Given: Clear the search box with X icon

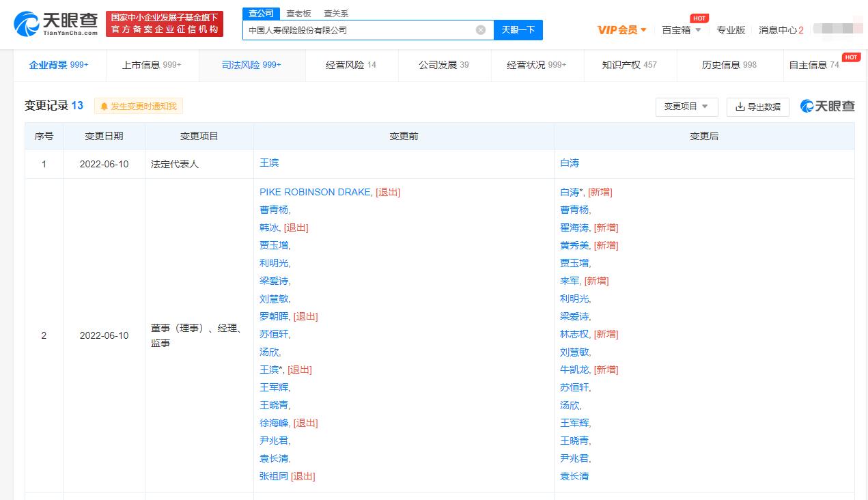Looking at the screenshot, I should tap(481, 30).
